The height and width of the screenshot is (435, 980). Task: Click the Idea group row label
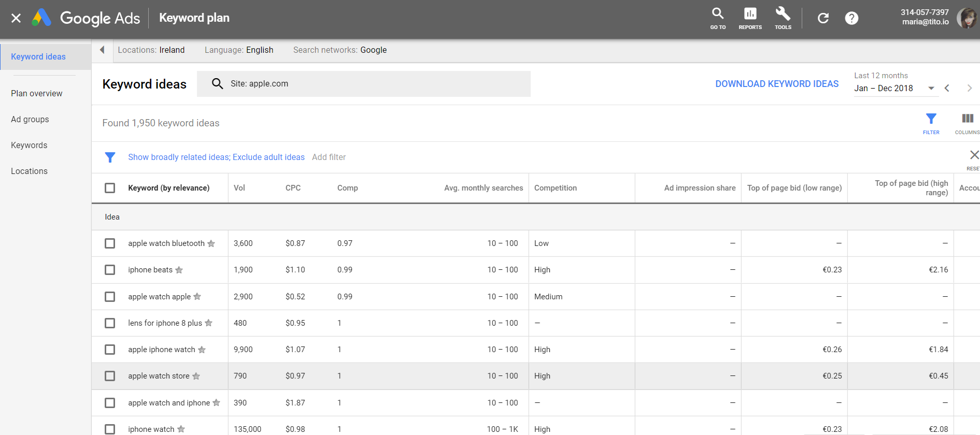click(x=112, y=217)
